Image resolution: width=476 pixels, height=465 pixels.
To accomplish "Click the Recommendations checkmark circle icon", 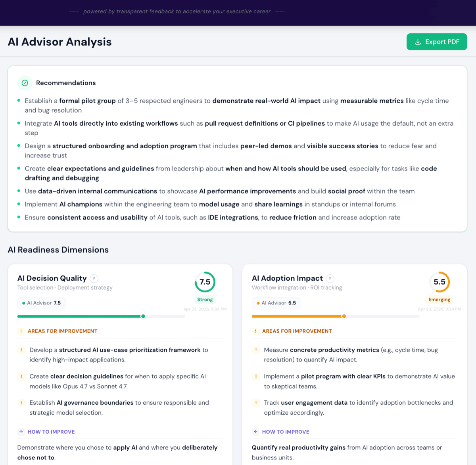I will click(25, 83).
